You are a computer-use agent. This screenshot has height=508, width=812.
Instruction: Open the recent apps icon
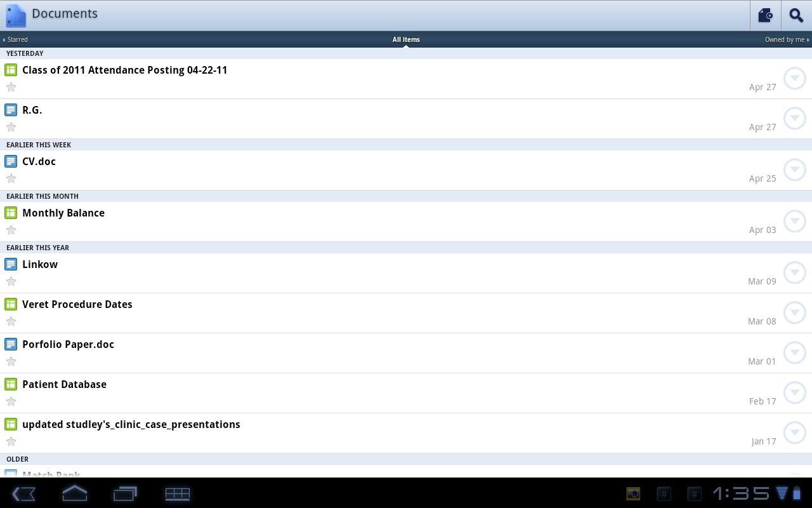[x=126, y=493]
